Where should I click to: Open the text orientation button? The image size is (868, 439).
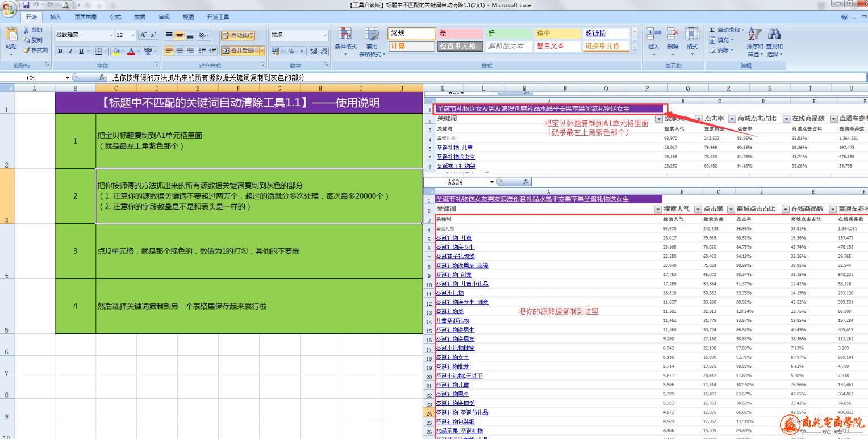pos(205,35)
